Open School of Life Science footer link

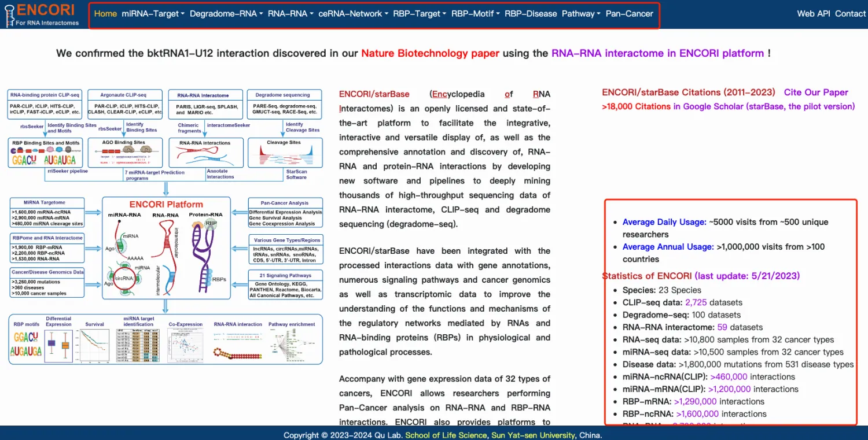[446, 435]
